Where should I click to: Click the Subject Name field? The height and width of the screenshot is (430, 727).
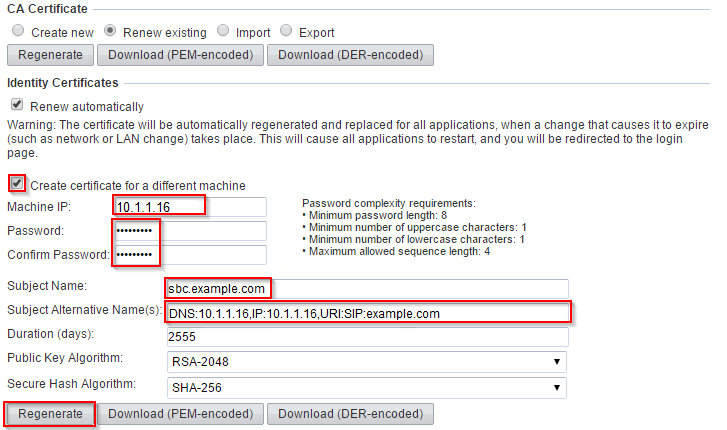click(x=367, y=289)
